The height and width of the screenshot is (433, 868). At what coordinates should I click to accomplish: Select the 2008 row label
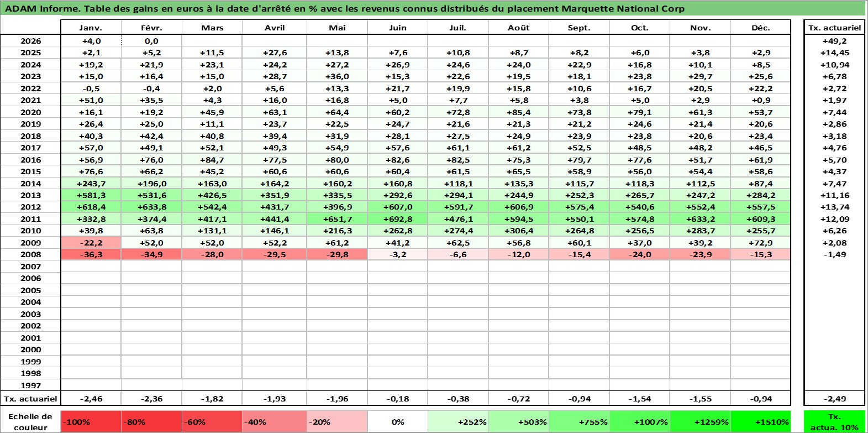point(31,254)
